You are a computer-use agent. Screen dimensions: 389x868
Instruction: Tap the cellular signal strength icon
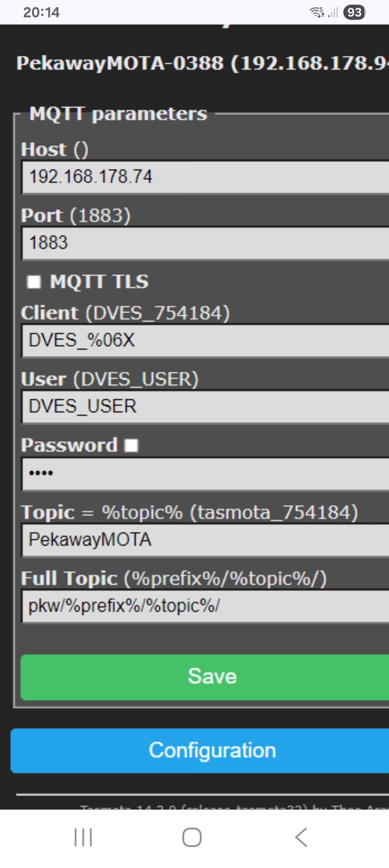[x=333, y=13]
